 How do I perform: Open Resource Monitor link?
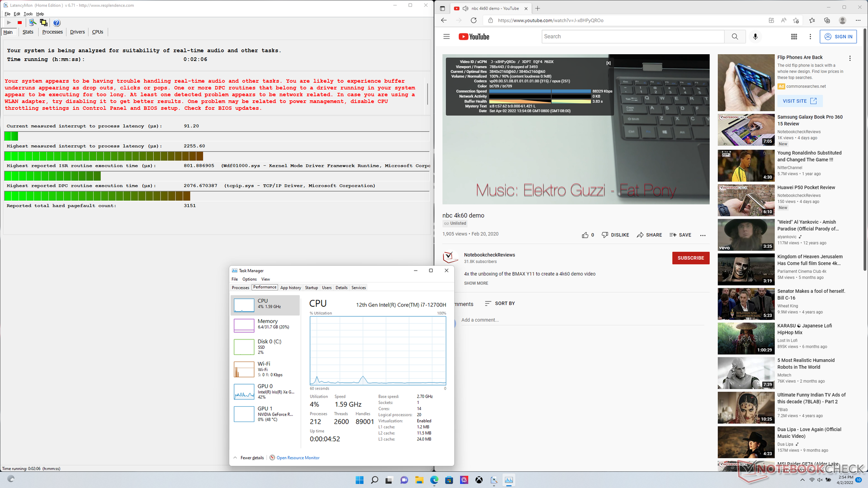tap(297, 458)
